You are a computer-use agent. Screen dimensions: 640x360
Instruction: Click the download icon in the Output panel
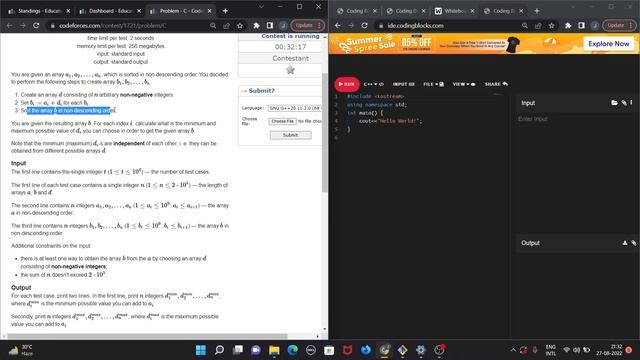(624, 243)
